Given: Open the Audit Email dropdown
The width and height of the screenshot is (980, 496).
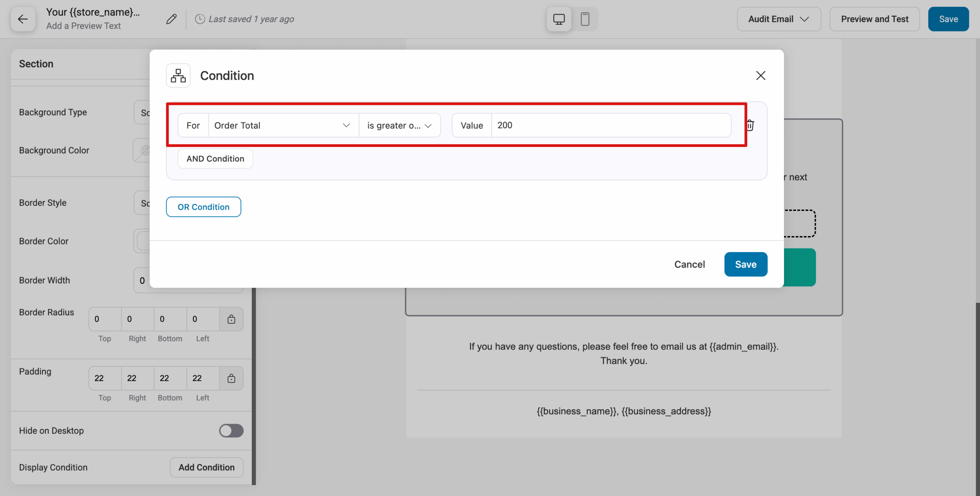Looking at the screenshot, I should 779,19.
